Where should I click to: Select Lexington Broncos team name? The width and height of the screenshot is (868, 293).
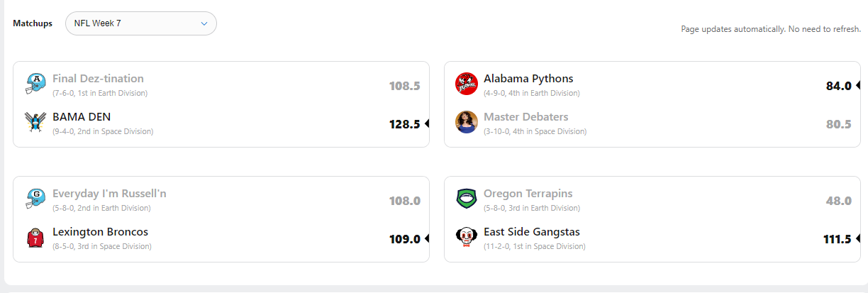tap(100, 232)
